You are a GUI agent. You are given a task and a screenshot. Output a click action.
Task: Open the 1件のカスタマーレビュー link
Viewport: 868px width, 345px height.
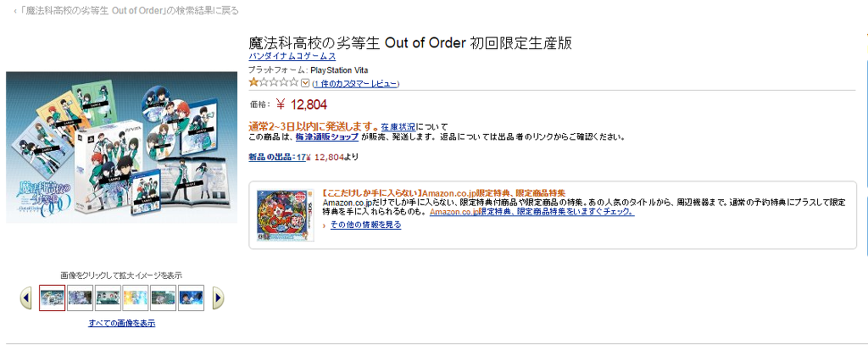click(355, 84)
